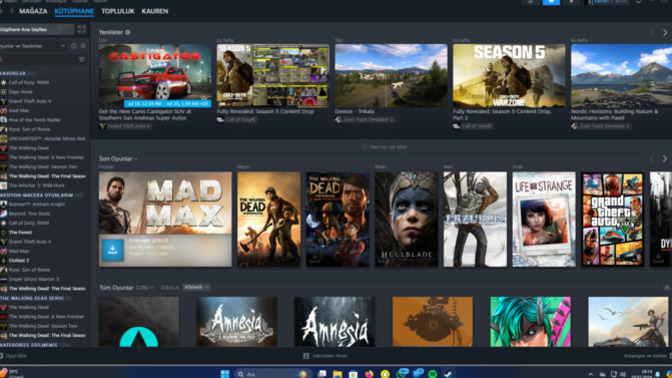The image size is (672, 378).
Task: Open volume control in system tray
Action: [623, 374]
